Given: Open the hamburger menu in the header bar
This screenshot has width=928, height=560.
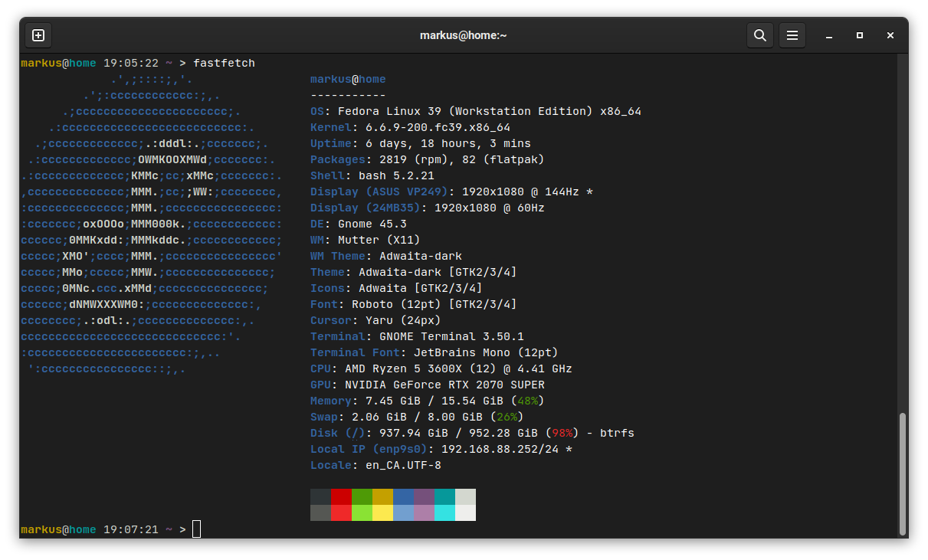Looking at the screenshot, I should point(792,34).
